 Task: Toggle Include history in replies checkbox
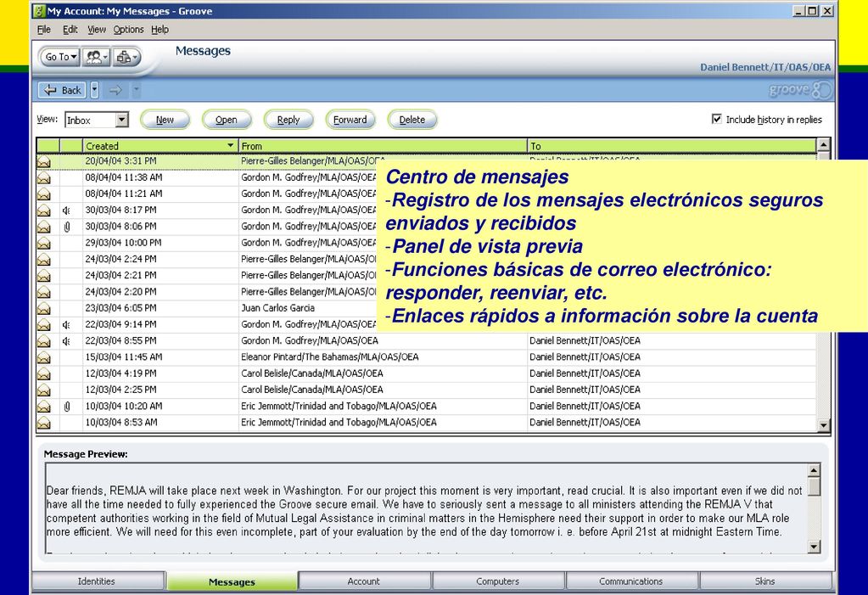(x=716, y=119)
